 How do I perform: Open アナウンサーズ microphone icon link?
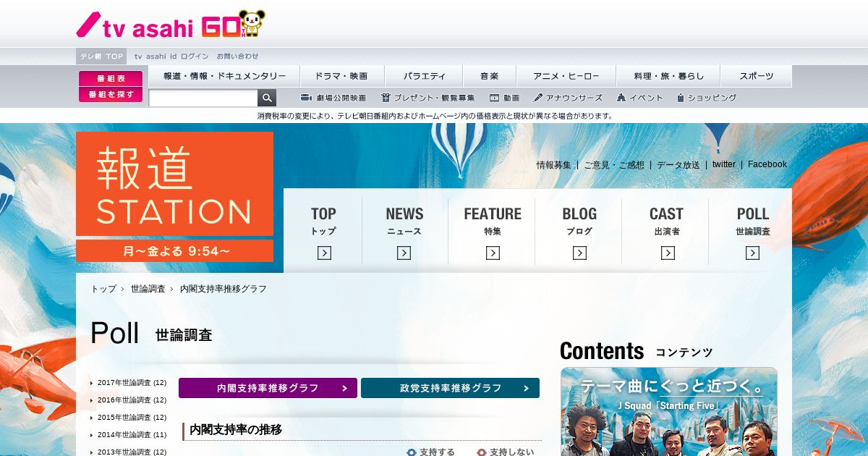pyautogui.click(x=568, y=98)
